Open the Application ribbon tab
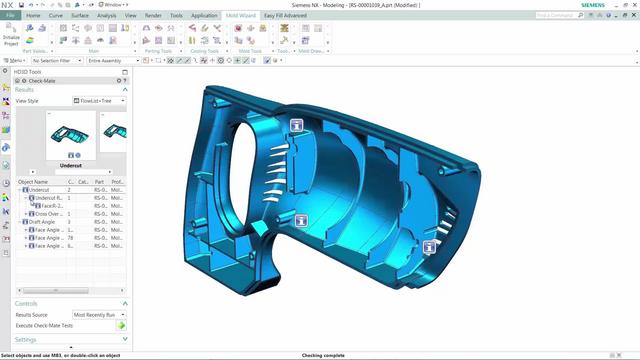 click(x=204, y=16)
